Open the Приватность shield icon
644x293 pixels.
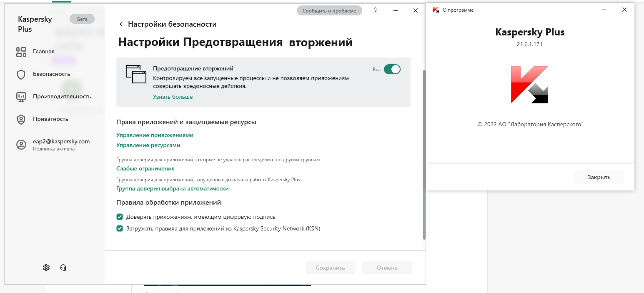point(21,119)
